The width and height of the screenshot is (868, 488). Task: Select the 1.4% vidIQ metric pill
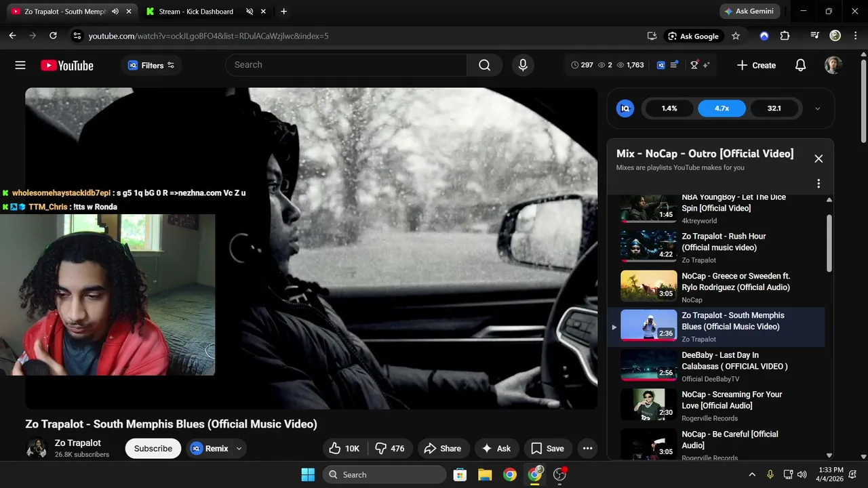669,108
